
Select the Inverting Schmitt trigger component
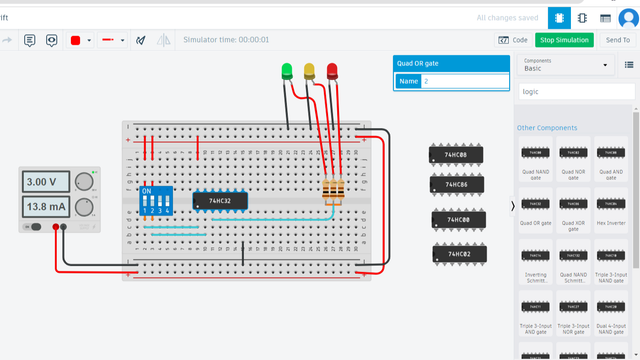pos(536,262)
